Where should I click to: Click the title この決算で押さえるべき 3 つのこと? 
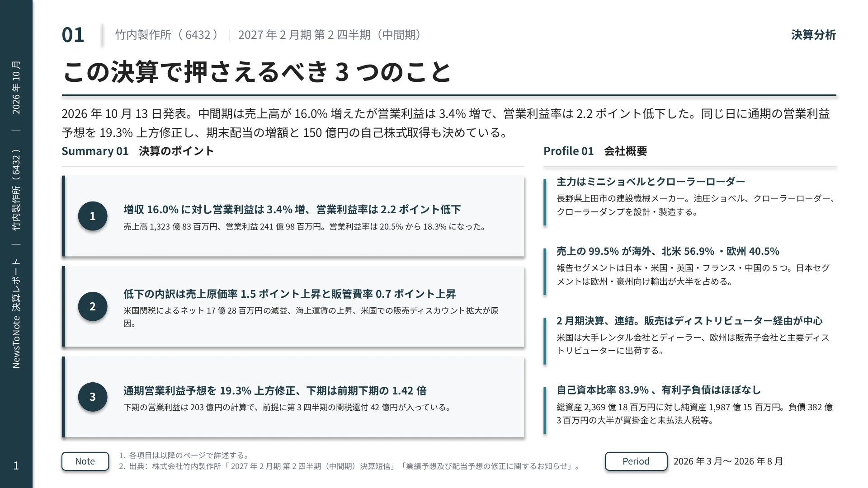257,71
